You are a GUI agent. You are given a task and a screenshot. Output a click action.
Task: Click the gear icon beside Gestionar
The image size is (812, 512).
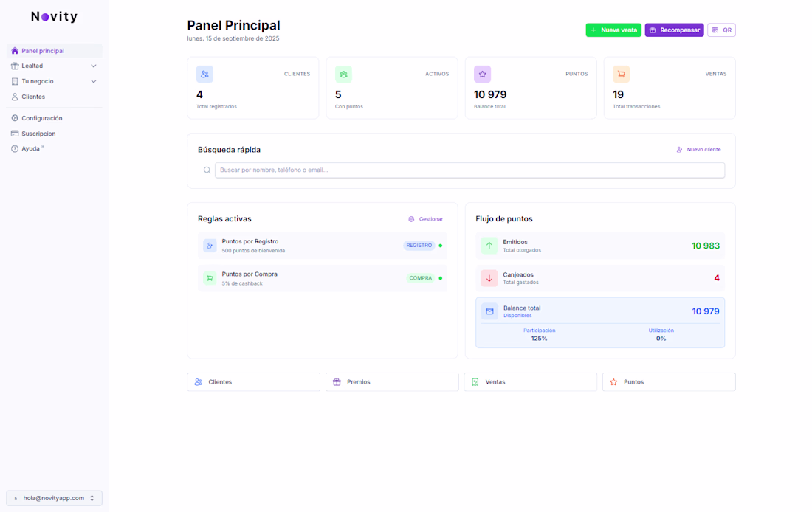[411, 219]
